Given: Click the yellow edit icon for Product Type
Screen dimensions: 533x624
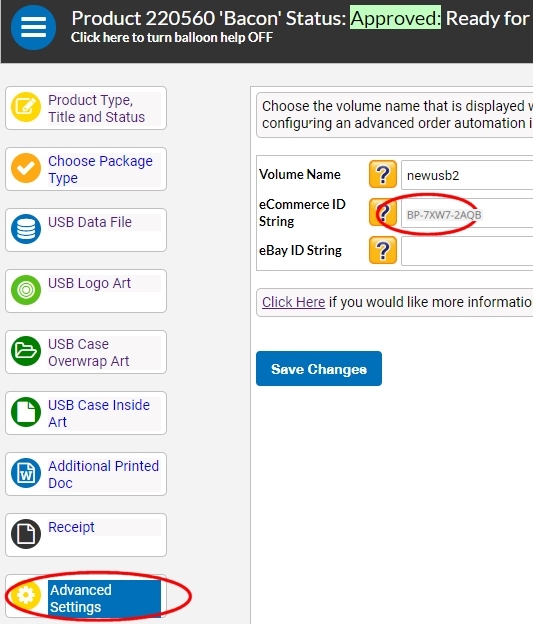Looking at the screenshot, I should [x=26, y=107].
